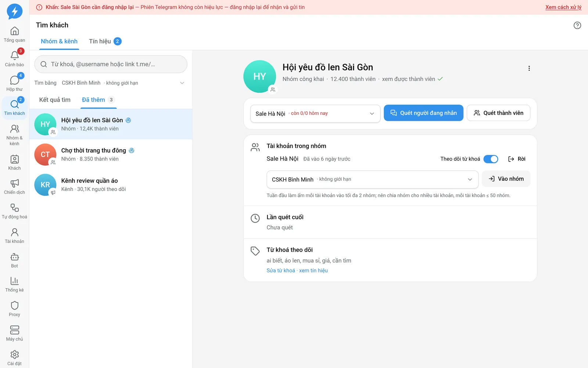Select Kết quả tìm tab
This screenshot has height=368, width=588.
click(x=55, y=100)
